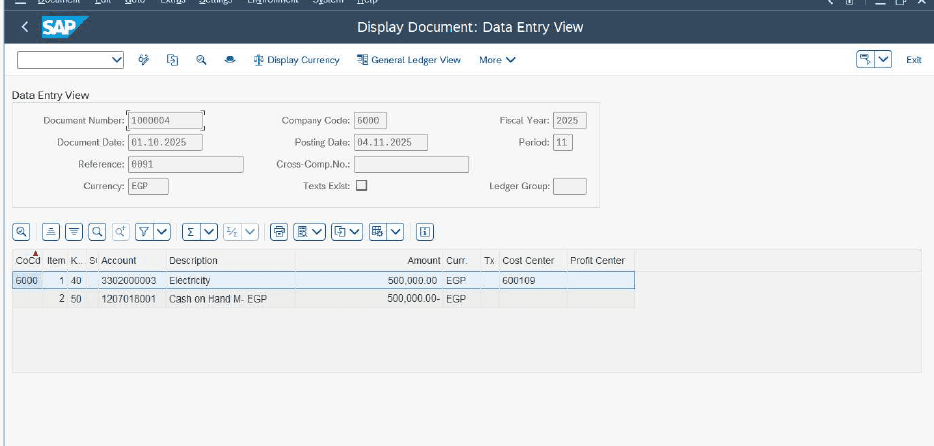The width and height of the screenshot is (934, 446).
Task: Toggle the Texts Exist checkbox
Action: (361, 185)
